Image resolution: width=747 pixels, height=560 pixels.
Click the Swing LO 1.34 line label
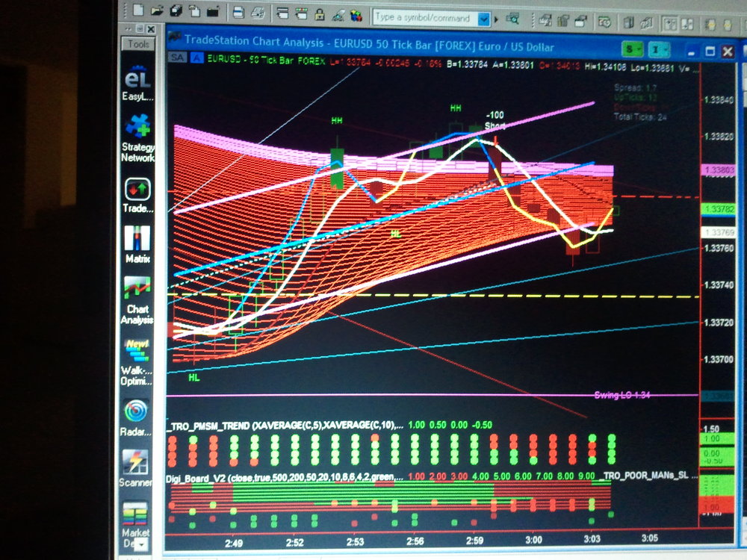pyautogui.click(x=622, y=395)
